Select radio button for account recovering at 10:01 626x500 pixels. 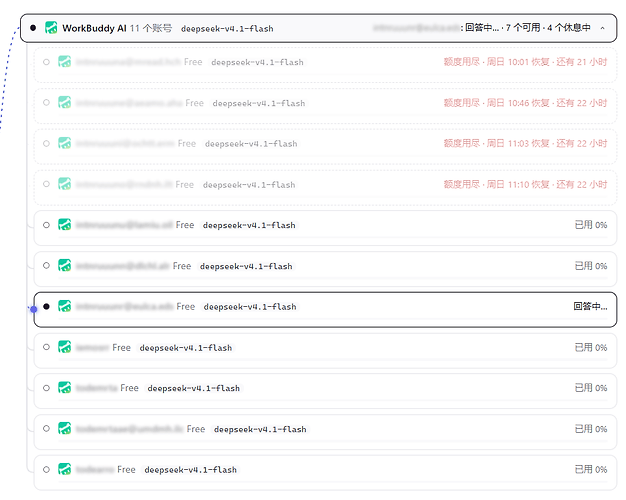coord(46,62)
